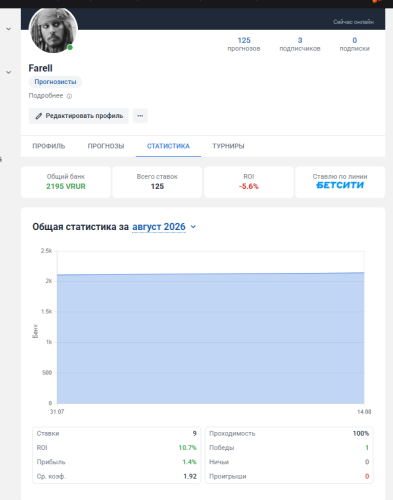The height and width of the screenshot is (500, 393).
Task: Click the Ставки row label in the stats table
Action: (x=48, y=433)
